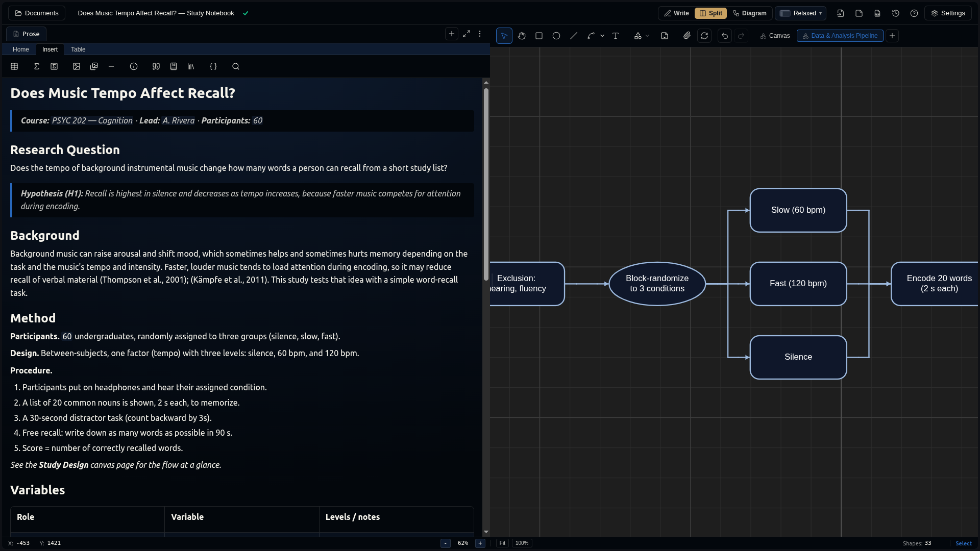Zoom in with the plus button
980x551 pixels.
[480, 543]
